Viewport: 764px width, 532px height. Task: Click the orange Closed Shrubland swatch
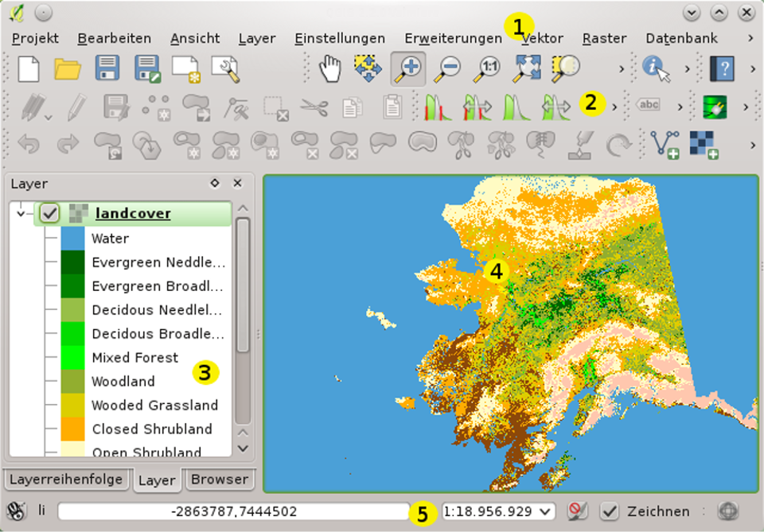[72, 429]
